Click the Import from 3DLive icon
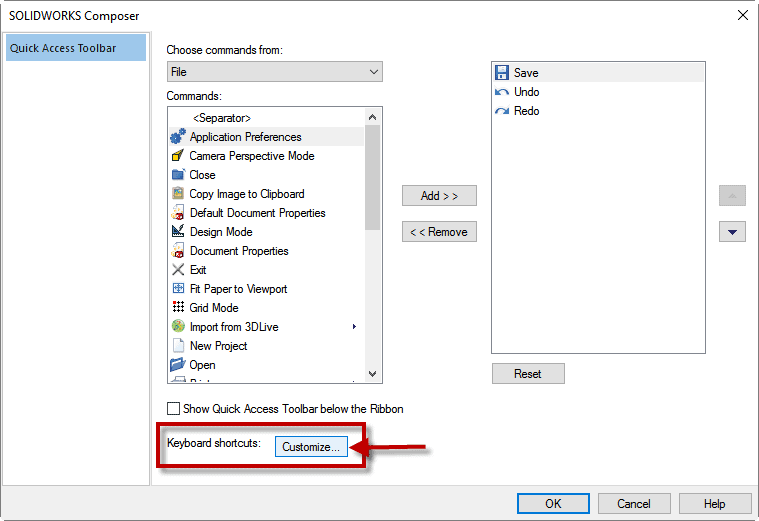Viewport: 759px width, 521px height. click(x=178, y=326)
